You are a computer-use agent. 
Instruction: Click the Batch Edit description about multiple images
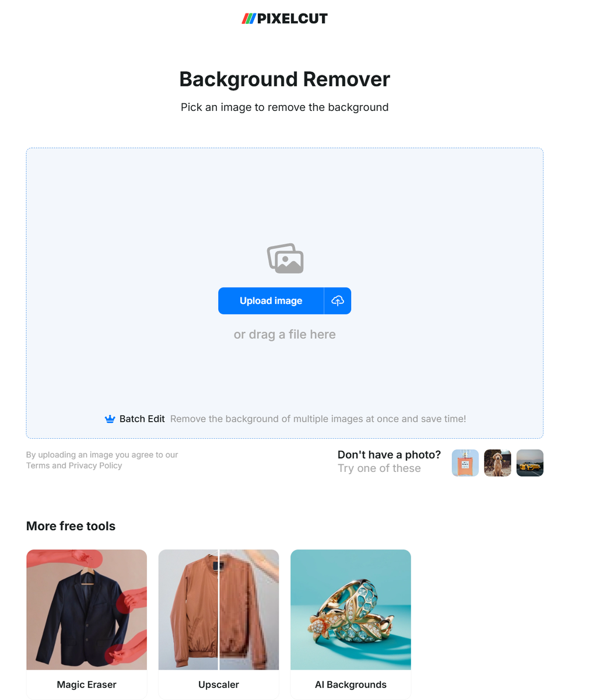pos(318,419)
